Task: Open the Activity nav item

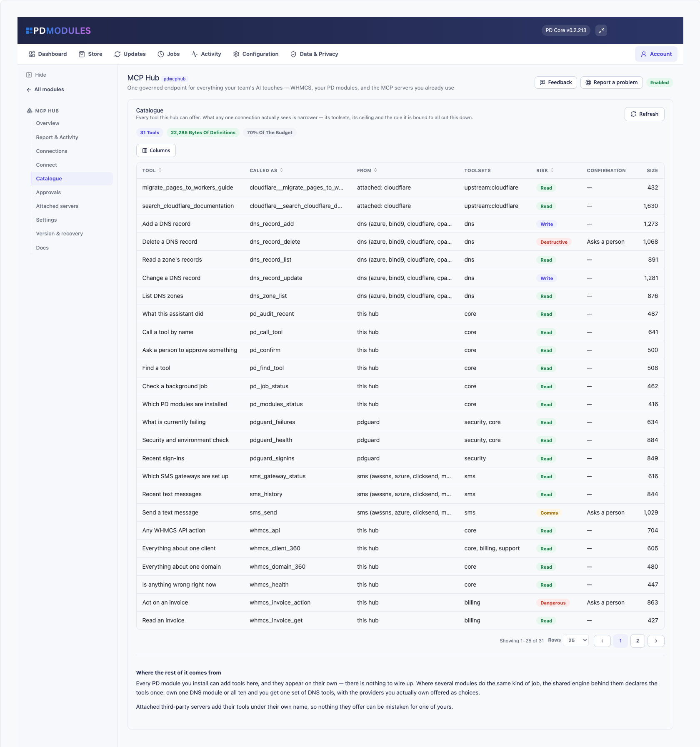Action: pyautogui.click(x=206, y=54)
